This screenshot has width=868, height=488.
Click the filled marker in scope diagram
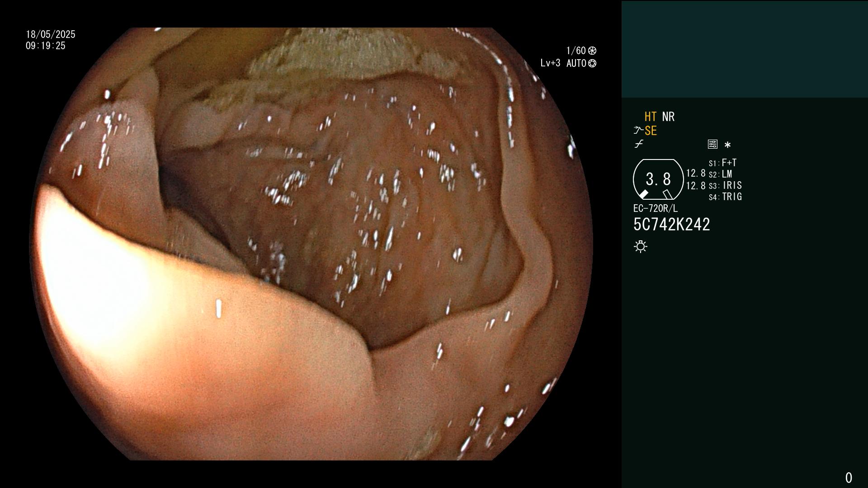pos(643,194)
